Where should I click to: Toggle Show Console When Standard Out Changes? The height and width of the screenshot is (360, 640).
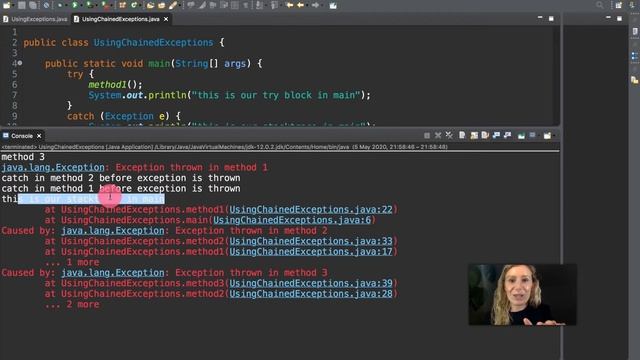click(496, 136)
